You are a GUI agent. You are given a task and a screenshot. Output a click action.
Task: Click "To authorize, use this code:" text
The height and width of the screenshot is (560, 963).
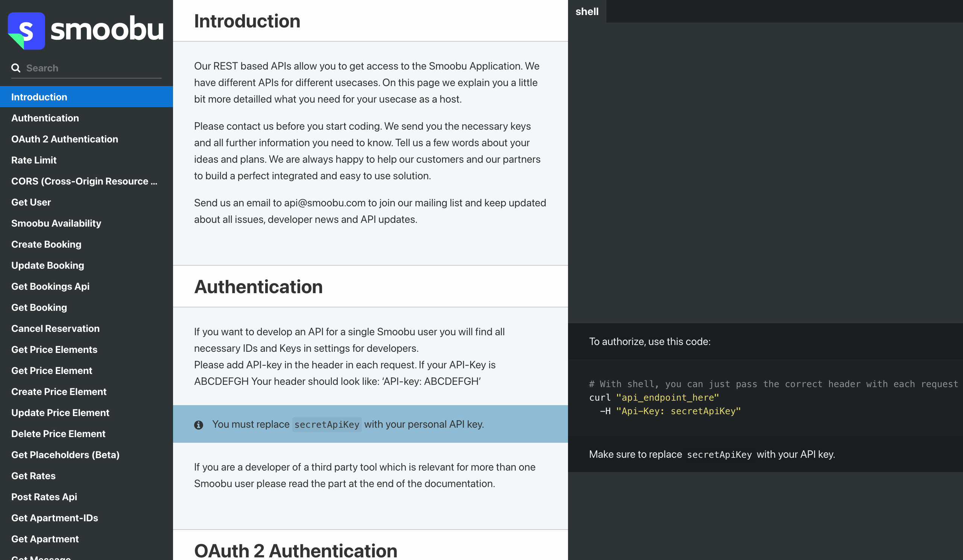650,341
